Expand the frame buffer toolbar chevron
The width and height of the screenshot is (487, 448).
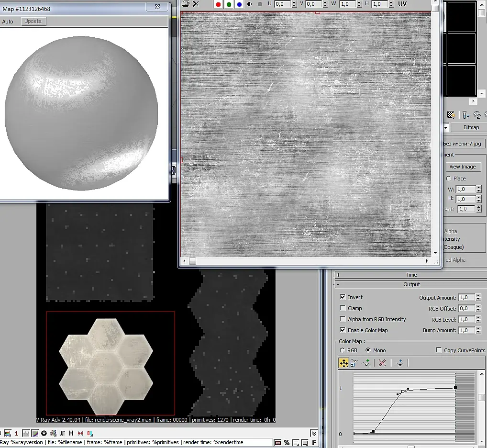click(x=313, y=433)
